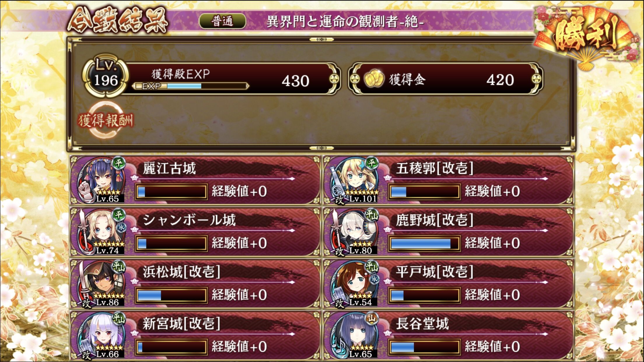Image resolution: width=644 pixels, height=362 pixels.
Task: Tap the 平山 terrain badge on 浜松城
Action: pyautogui.click(x=119, y=267)
